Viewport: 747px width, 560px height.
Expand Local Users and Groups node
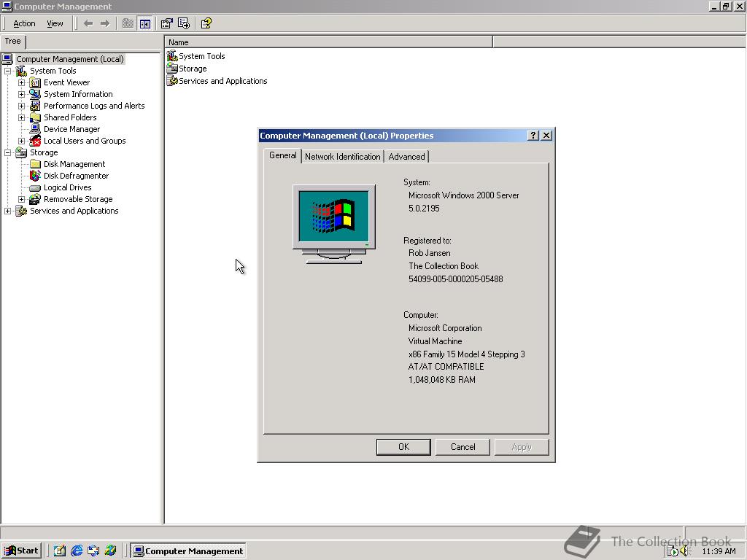click(21, 141)
